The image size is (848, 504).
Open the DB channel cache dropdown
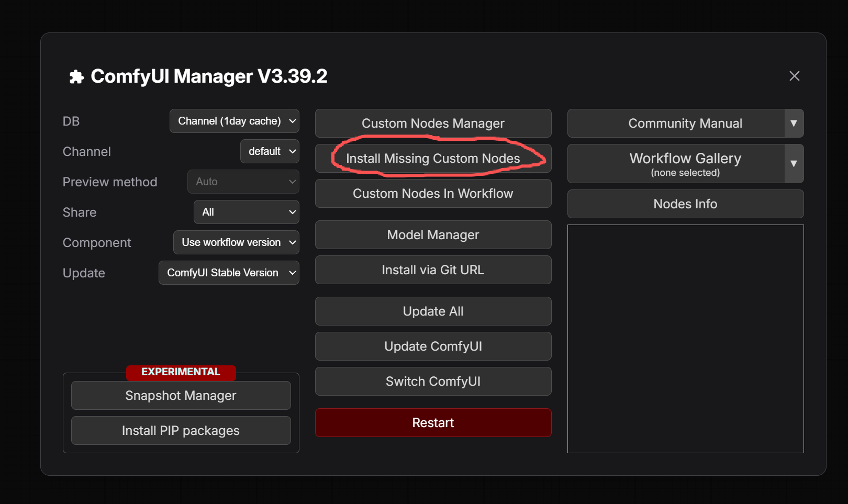234,121
